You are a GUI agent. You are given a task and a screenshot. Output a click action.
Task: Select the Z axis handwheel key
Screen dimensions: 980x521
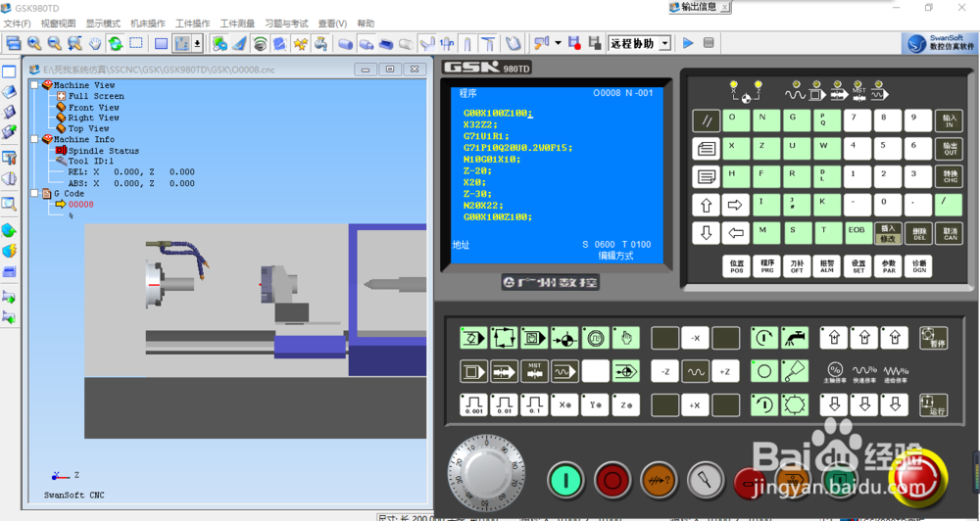click(x=626, y=404)
